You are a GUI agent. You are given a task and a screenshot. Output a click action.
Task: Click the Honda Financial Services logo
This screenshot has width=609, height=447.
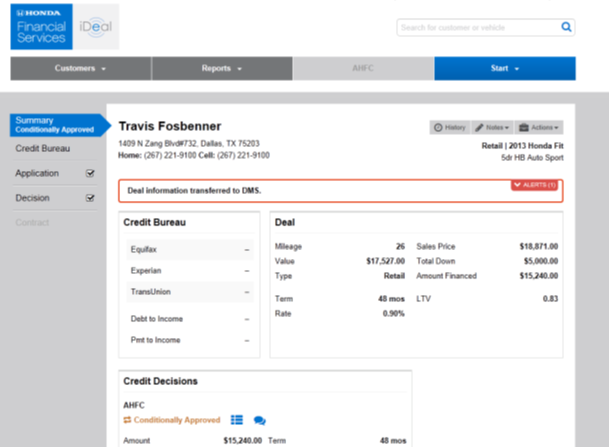pos(42,26)
